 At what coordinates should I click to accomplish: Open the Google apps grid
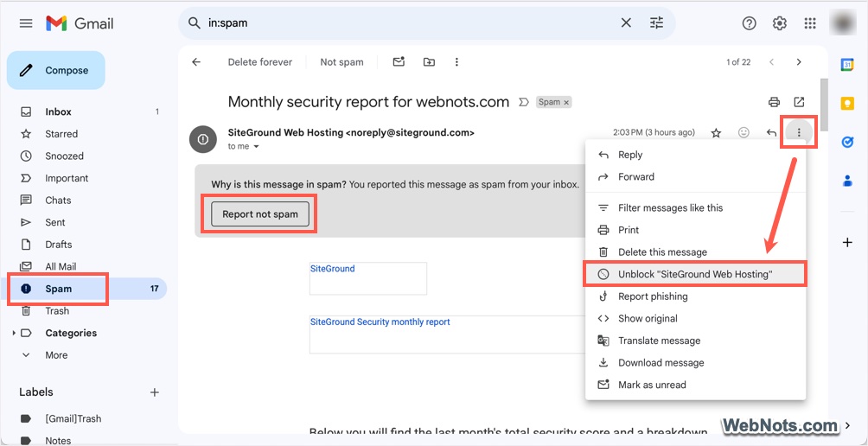click(810, 23)
